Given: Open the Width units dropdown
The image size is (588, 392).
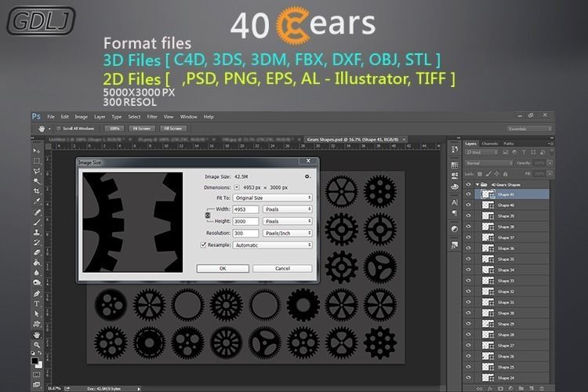Looking at the screenshot, I should (x=287, y=209).
